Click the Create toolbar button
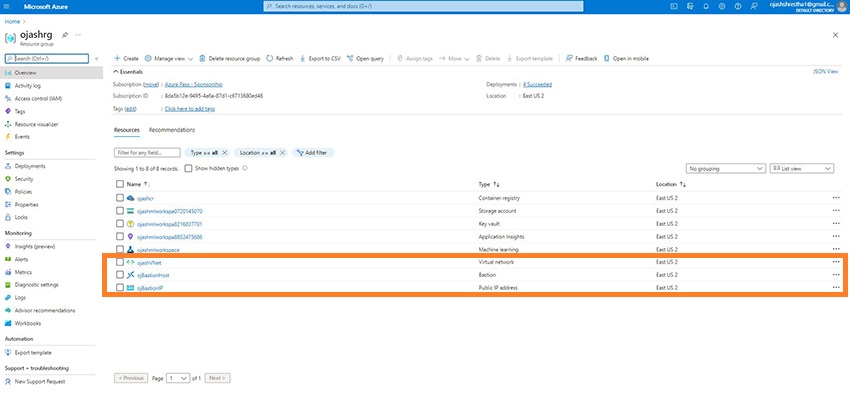 (x=126, y=59)
